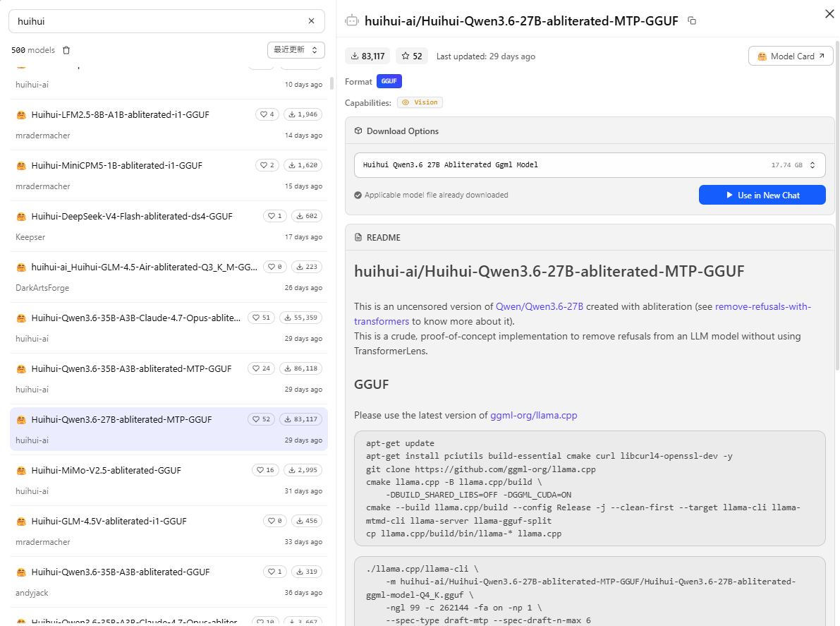The image size is (840, 626).
Task: Click 52 likes badge on selected 27B row
Action: 262,419
